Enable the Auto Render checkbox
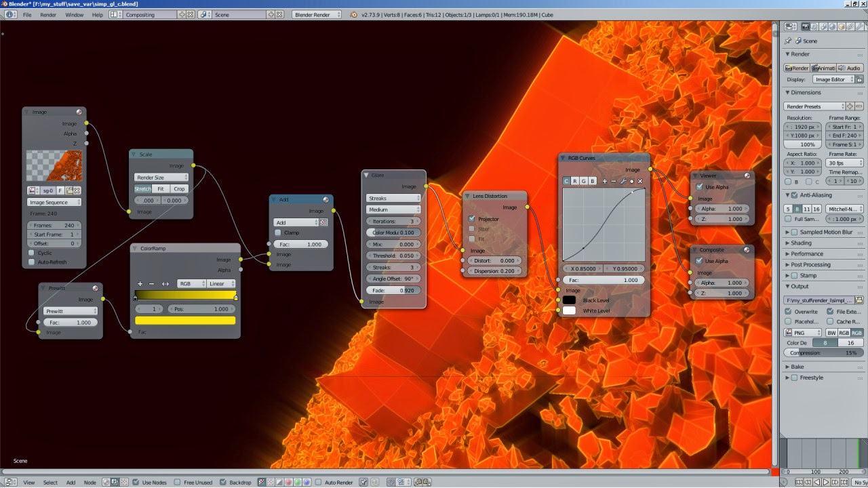Image resolution: width=868 pixels, height=488 pixels. (x=319, y=483)
